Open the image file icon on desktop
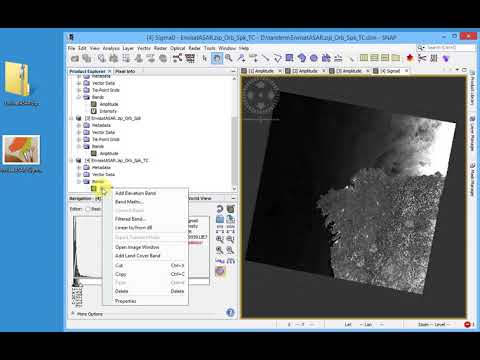 [22, 150]
